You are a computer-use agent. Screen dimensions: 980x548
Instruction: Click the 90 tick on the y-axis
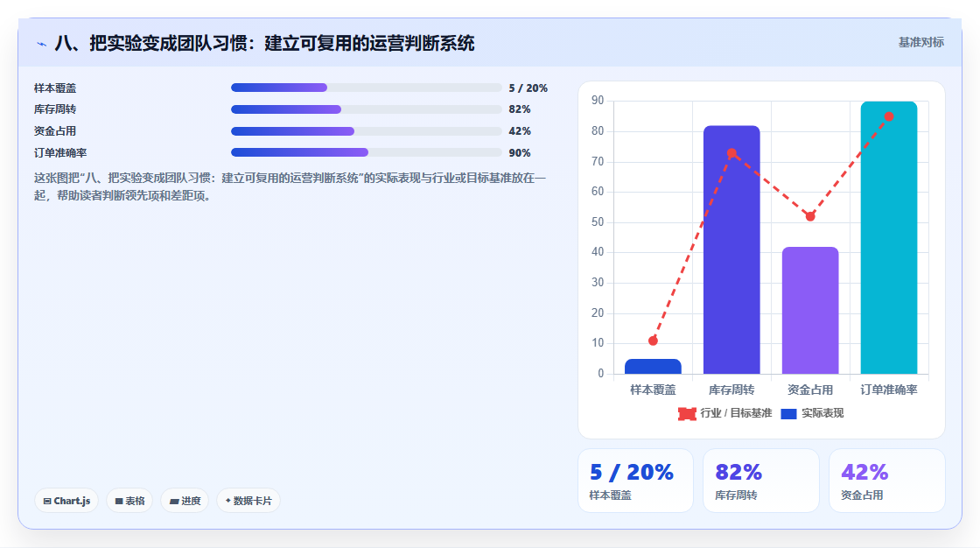pyautogui.click(x=598, y=101)
